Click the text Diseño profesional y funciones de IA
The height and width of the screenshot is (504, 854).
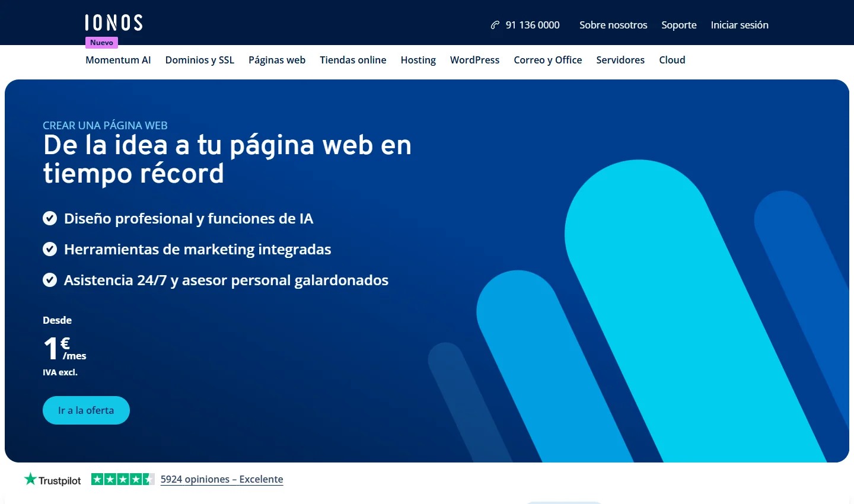coord(189,219)
